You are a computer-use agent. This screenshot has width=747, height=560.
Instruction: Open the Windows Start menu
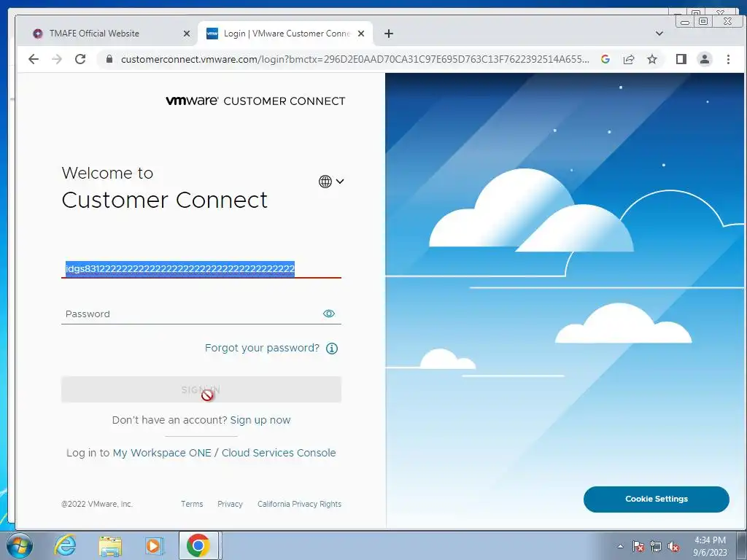(x=20, y=545)
